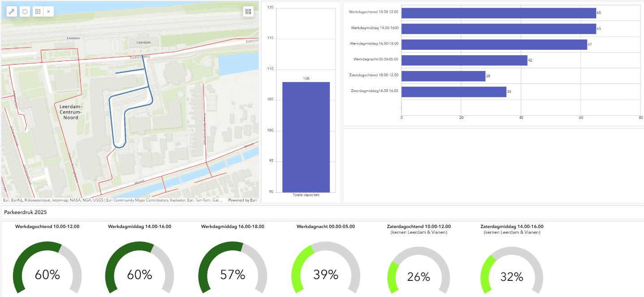Click the Werkdagmiddag 16.00-18.00 bar showing 62
Viewport: 644px width, 297px height.
click(x=494, y=44)
